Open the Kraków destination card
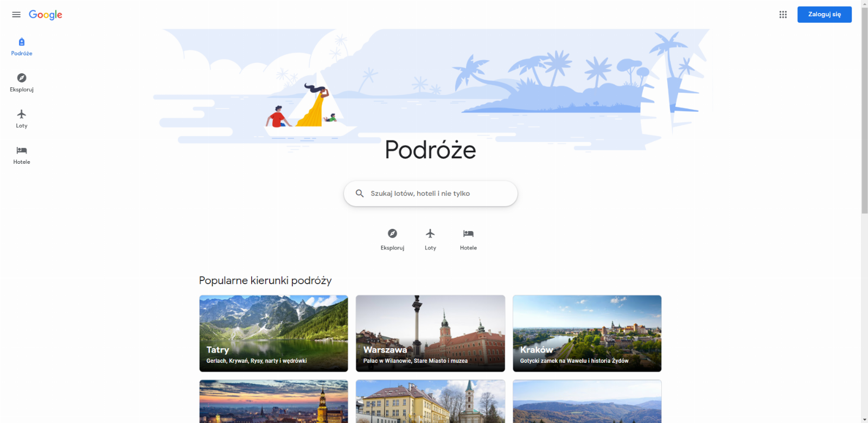 [x=587, y=334]
